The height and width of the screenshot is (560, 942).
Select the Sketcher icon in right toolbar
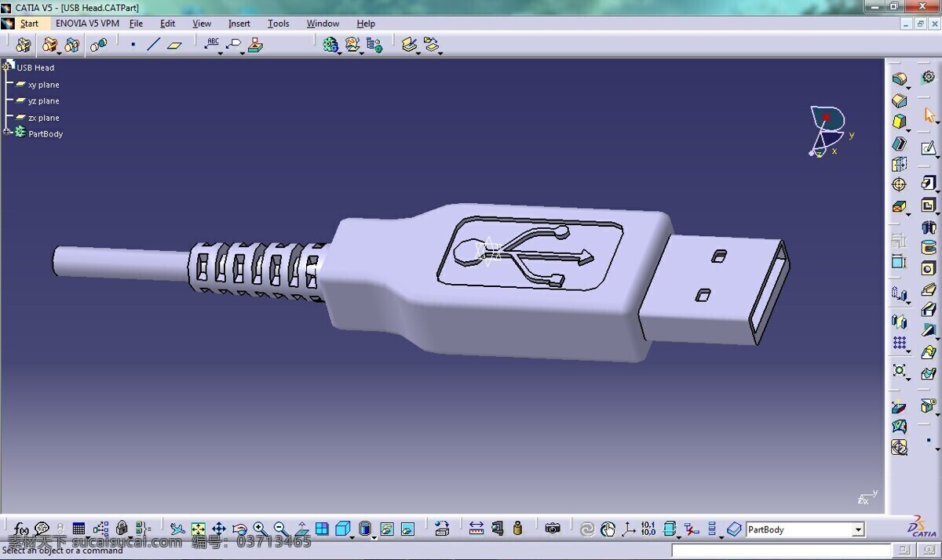pyautogui.click(x=929, y=147)
